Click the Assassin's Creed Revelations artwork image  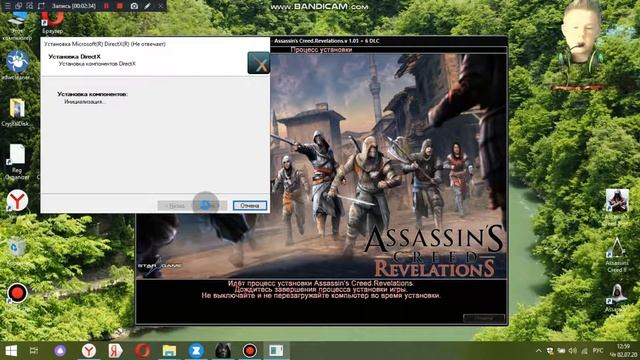(322, 166)
